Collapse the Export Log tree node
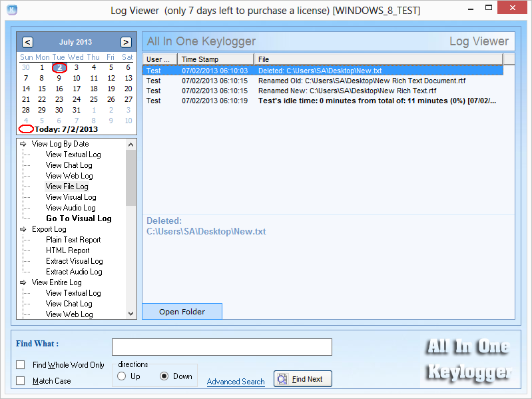 click(x=23, y=229)
